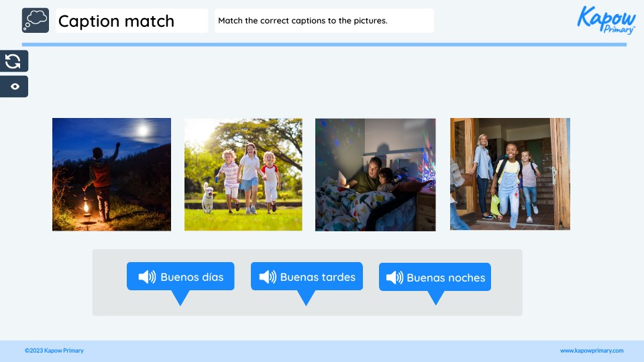This screenshot has width=644, height=362.
Task: Play audio via the Buenas tardes speaker icon
Action: (x=268, y=277)
